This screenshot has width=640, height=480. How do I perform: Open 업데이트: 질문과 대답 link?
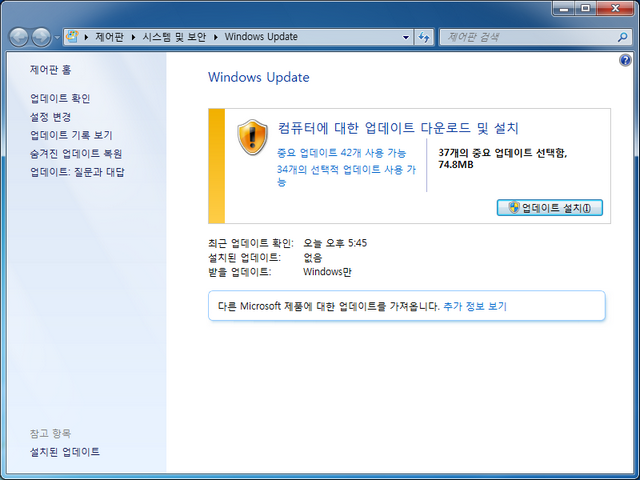point(77,172)
